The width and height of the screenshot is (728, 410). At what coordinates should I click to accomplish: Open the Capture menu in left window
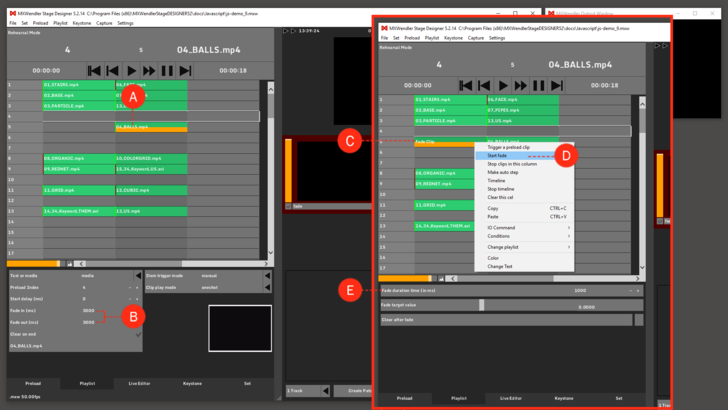pyautogui.click(x=104, y=23)
